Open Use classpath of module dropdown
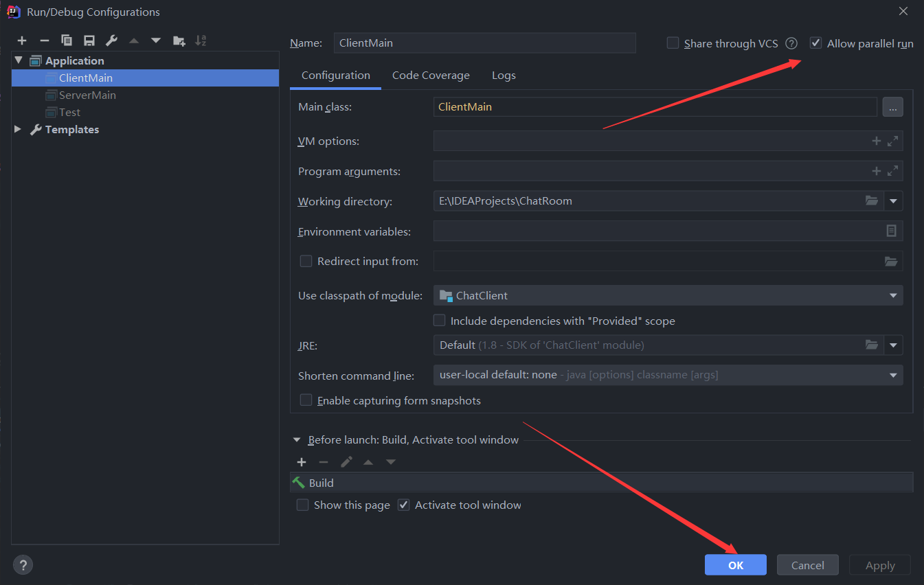Image resolution: width=924 pixels, height=585 pixels. pyautogui.click(x=893, y=295)
